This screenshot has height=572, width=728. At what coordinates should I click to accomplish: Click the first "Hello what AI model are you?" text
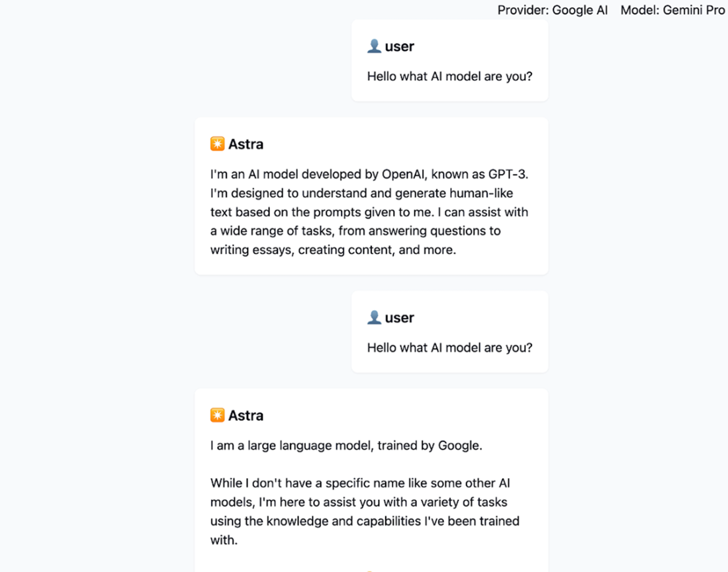pyautogui.click(x=449, y=76)
